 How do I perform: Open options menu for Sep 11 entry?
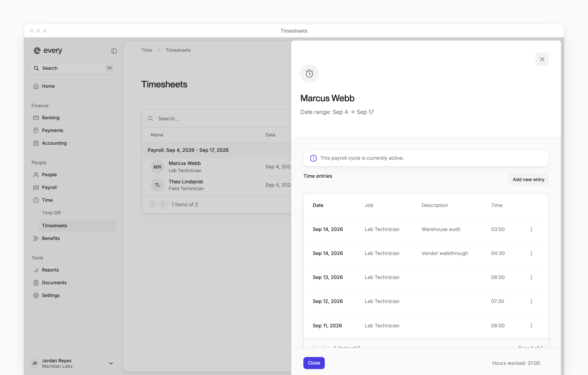pyautogui.click(x=531, y=325)
